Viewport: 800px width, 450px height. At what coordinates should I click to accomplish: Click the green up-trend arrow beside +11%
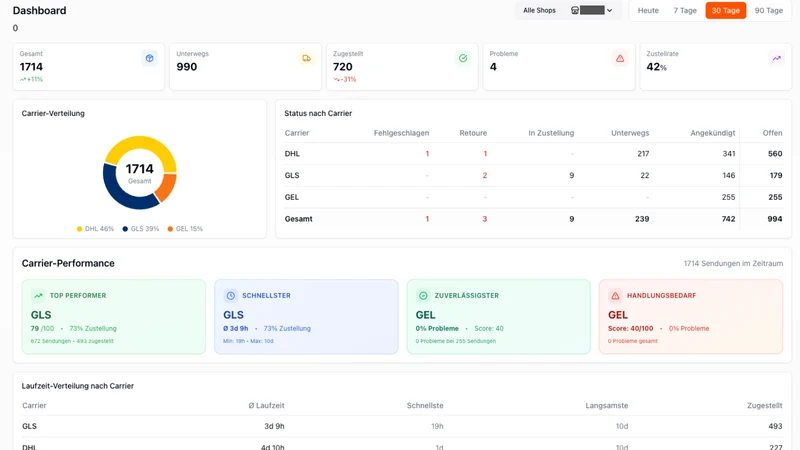point(22,79)
